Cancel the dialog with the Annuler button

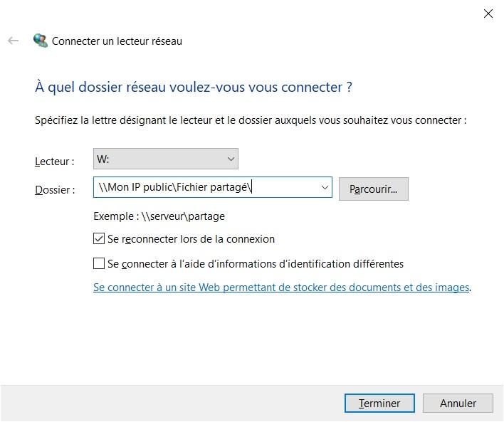(458, 403)
